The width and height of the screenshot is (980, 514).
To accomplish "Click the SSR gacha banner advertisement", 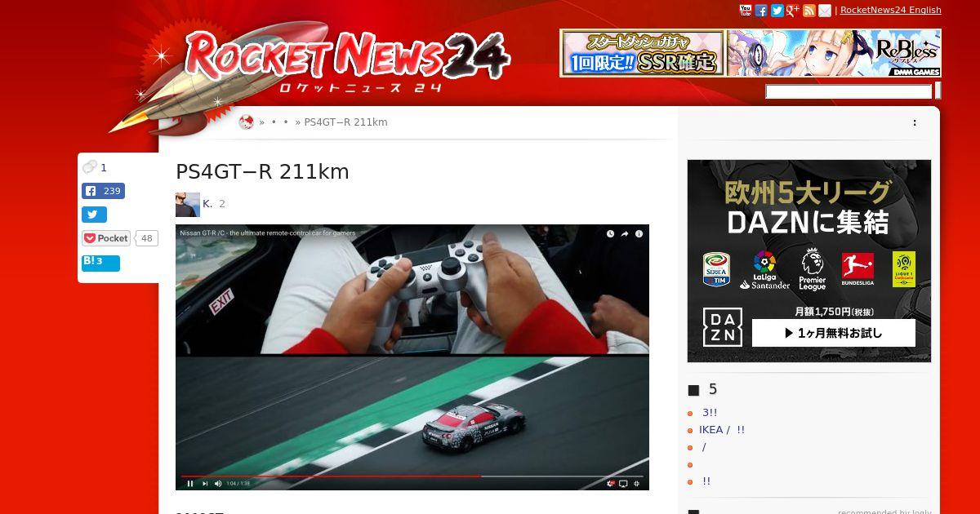I will coord(643,53).
